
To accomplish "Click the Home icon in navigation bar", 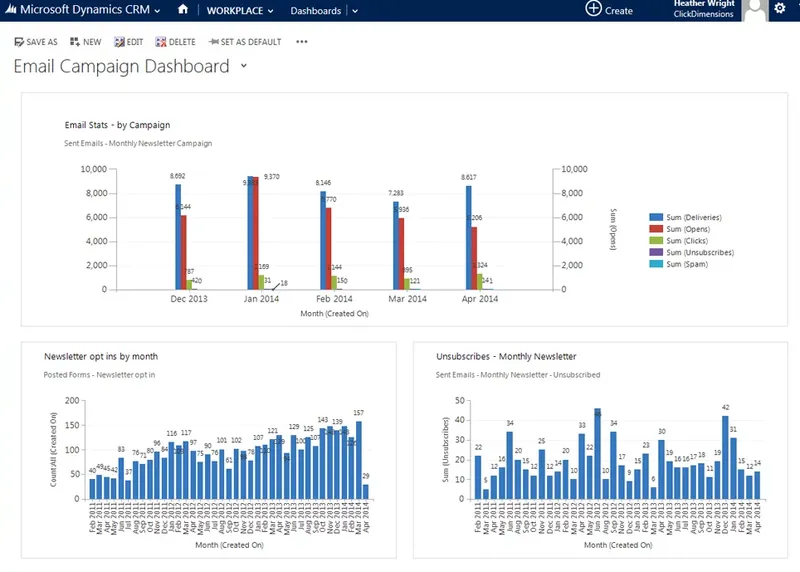I will [183, 9].
